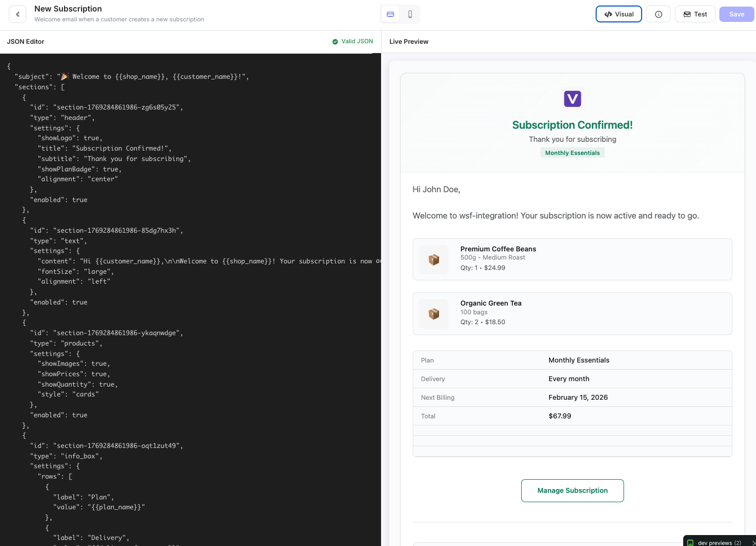Click the "subject" line in JSON editor
This screenshot has width=756, height=546.
(x=132, y=77)
